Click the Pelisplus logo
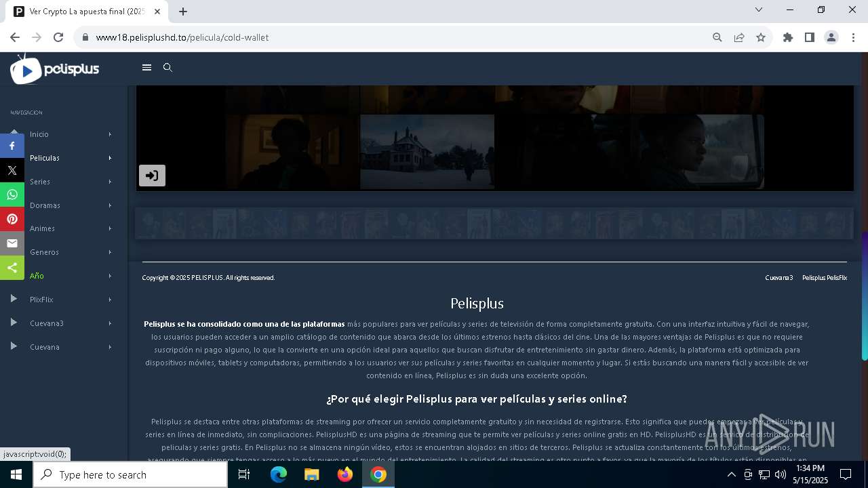Viewport: 868px width, 488px height. click(55, 69)
